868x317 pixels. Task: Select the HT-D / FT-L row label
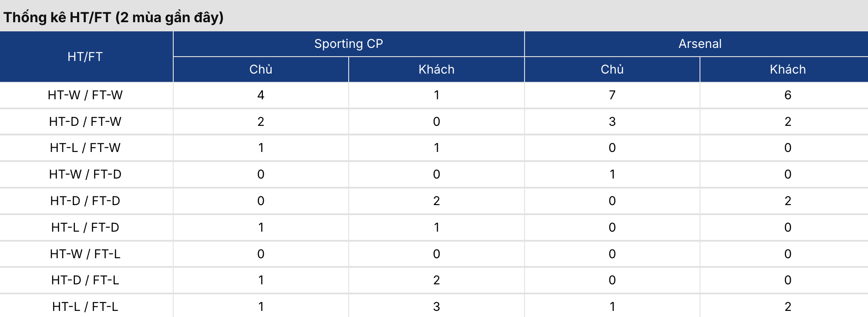[x=85, y=280]
